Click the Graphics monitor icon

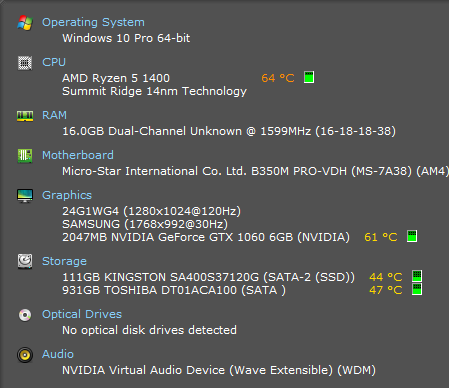pyautogui.click(x=25, y=196)
